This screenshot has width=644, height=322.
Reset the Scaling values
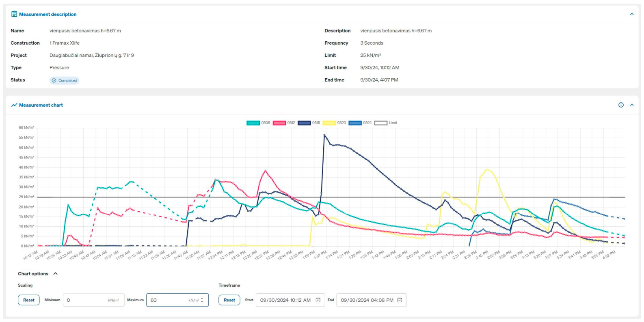pos(29,300)
